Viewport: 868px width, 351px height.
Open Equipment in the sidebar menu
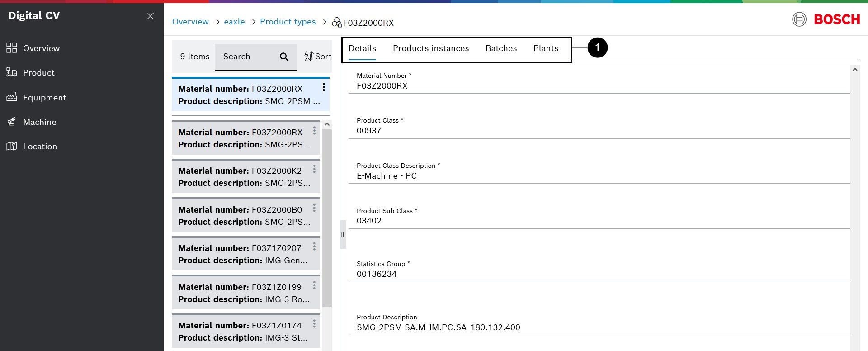[x=44, y=97]
